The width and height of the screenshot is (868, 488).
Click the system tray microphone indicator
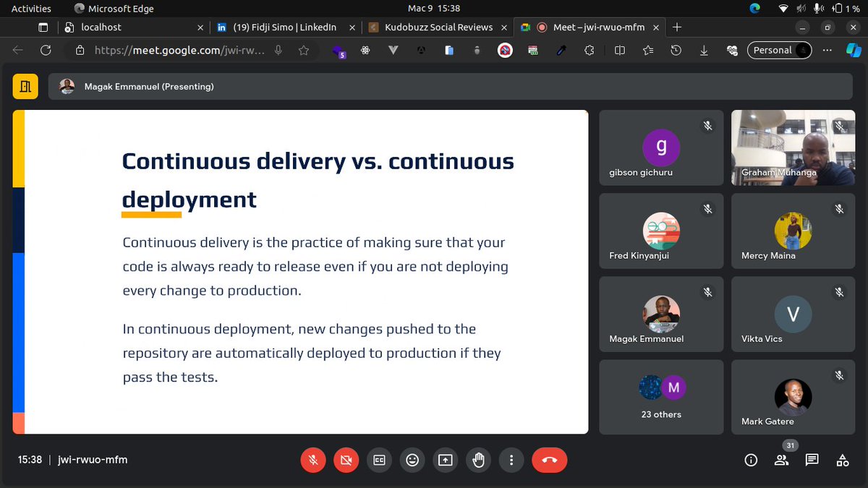pos(819,9)
